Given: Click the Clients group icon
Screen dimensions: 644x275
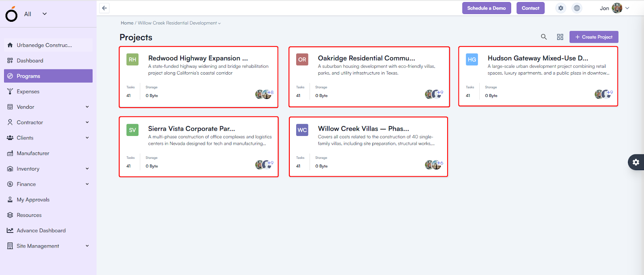Looking at the screenshot, I should 10,138.
